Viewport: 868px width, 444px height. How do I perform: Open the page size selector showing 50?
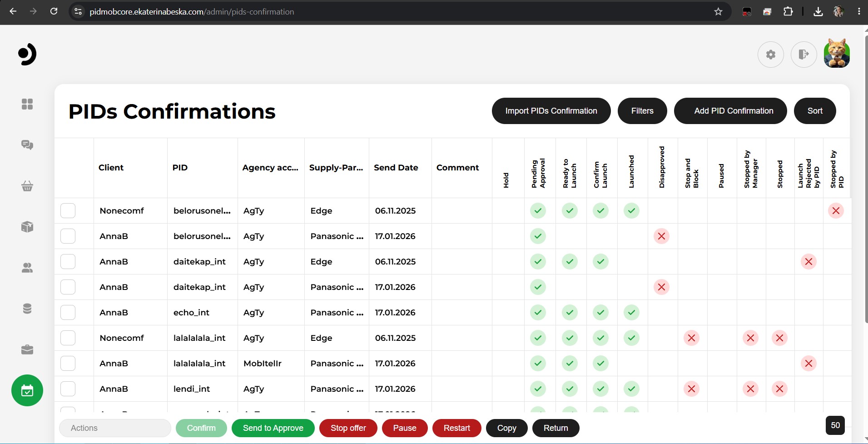pos(835,425)
